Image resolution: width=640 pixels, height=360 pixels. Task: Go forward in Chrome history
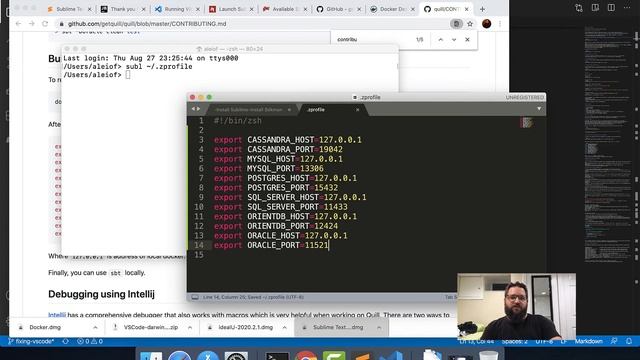[32, 24]
